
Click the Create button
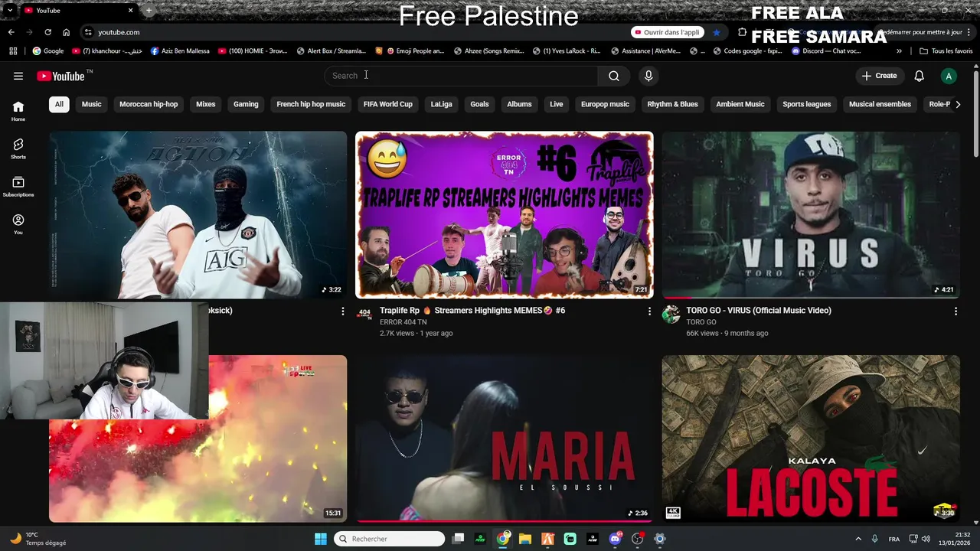pyautogui.click(x=879, y=76)
